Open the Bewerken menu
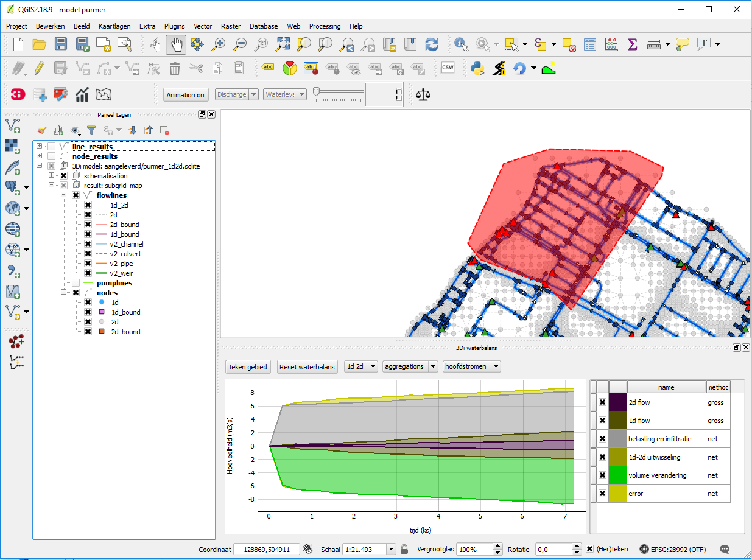 click(51, 26)
